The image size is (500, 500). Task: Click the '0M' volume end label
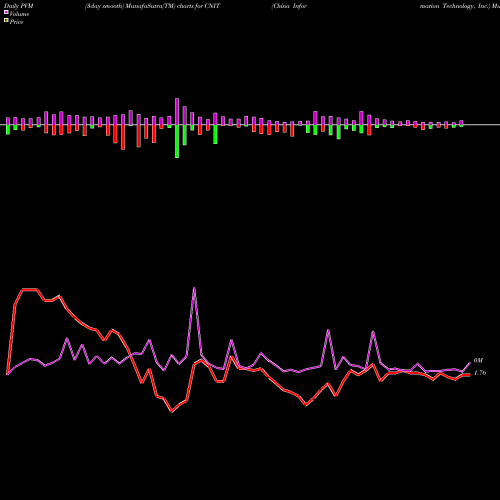pos(478,360)
